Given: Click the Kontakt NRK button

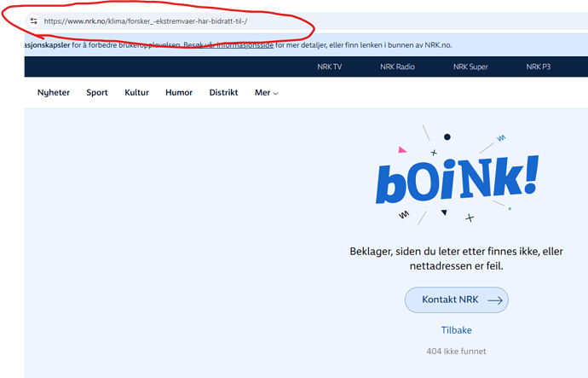Looking at the screenshot, I should pyautogui.click(x=457, y=299).
